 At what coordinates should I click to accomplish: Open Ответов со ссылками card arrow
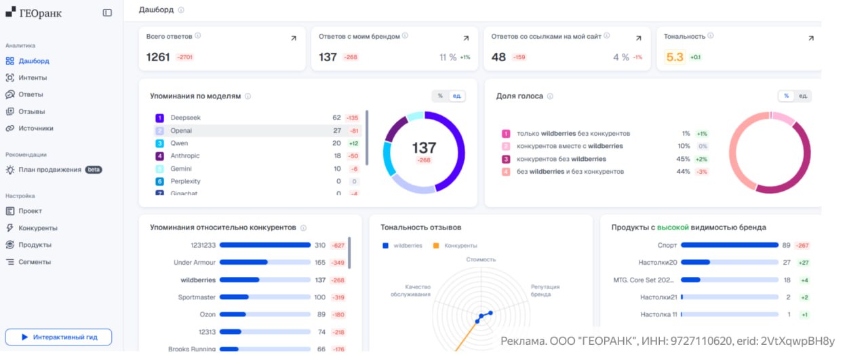pos(639,39)
